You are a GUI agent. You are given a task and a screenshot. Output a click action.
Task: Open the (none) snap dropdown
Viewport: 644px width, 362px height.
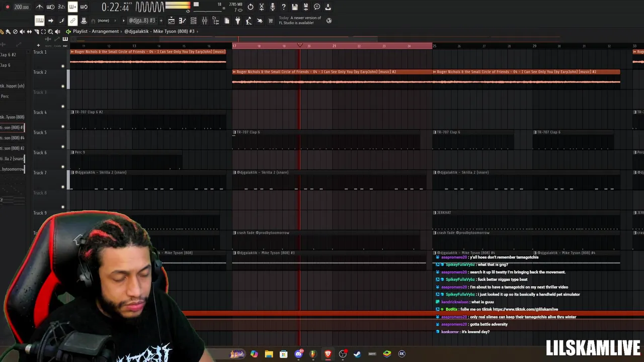click(103, 21)
